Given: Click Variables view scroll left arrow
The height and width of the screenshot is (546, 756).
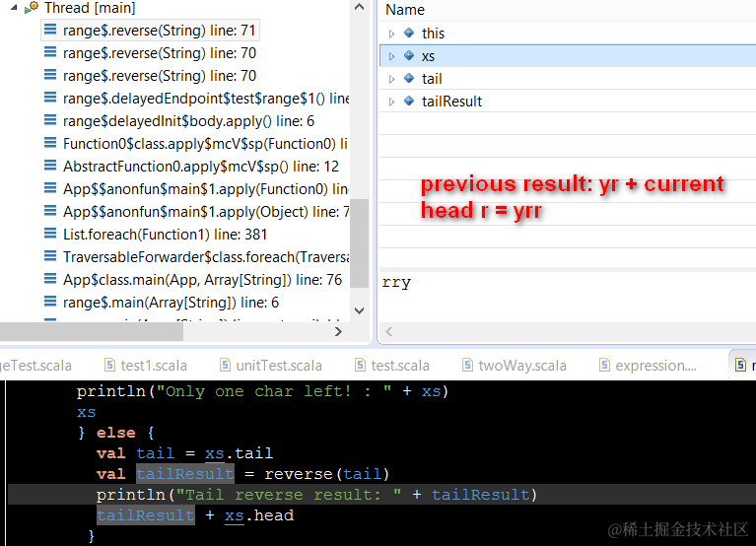Looking at the screenshot, I should (389, 331).
